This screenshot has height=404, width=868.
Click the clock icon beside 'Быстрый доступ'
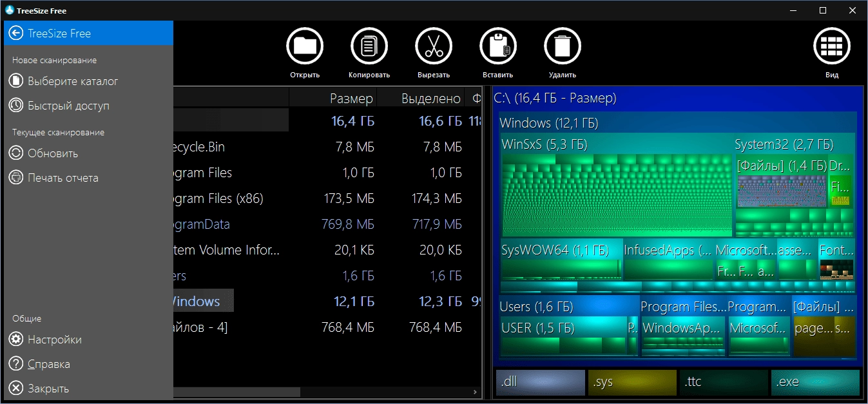pyautogui.click(x=16, y=106)
